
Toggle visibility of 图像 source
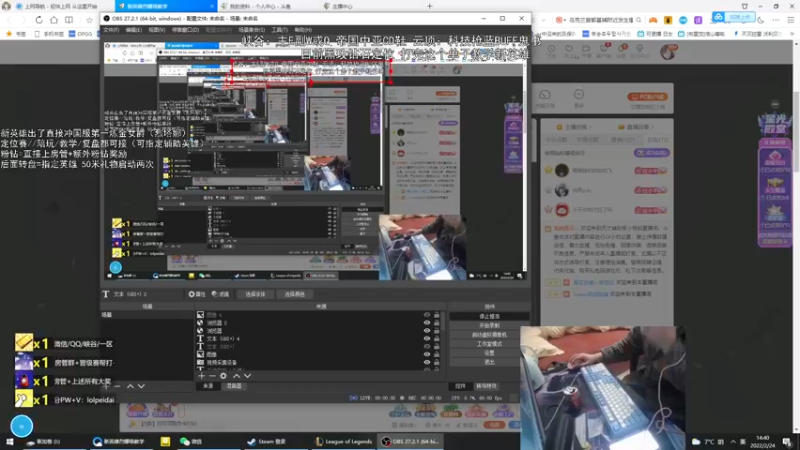pos(427,354)
